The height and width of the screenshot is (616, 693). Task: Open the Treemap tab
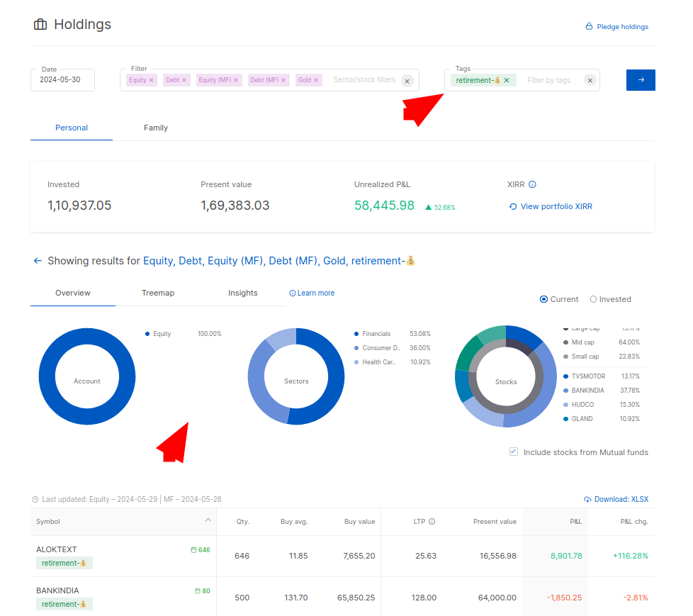tap(157, 292)
